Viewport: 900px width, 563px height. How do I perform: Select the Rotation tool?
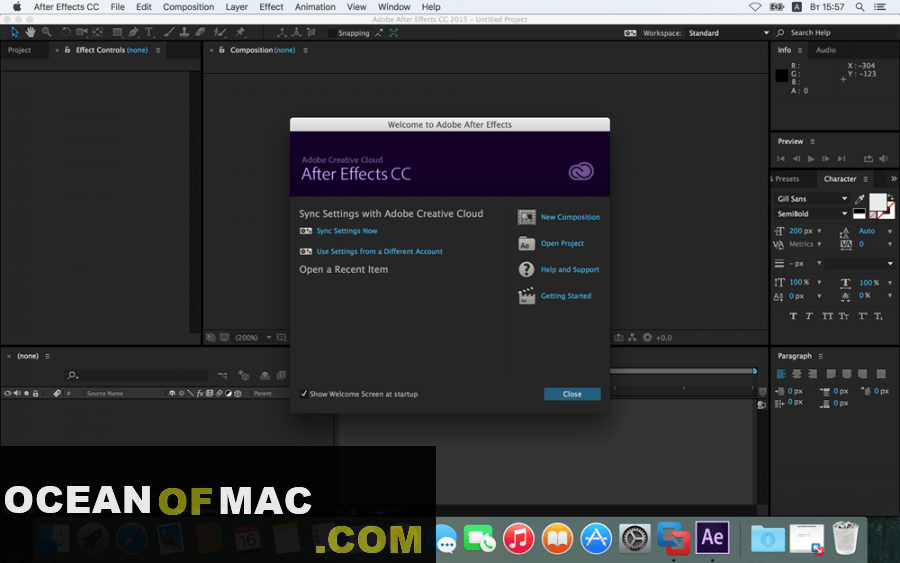[x=65, y=32]
